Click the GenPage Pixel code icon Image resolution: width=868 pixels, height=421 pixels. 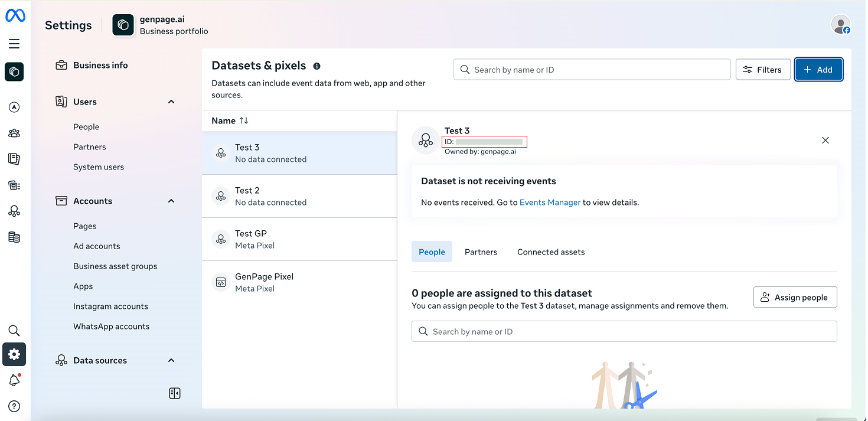tap(221, 282)
